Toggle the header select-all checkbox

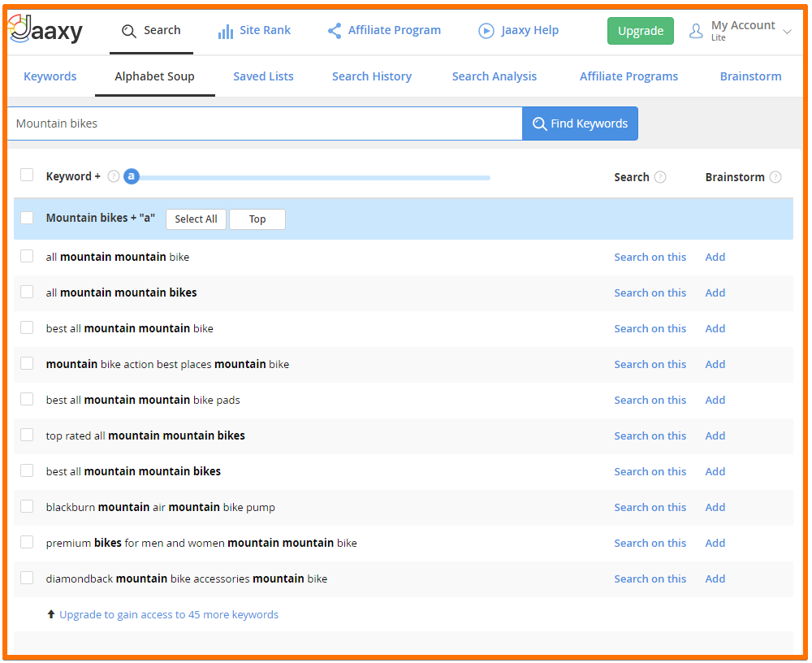coord(27,175)
